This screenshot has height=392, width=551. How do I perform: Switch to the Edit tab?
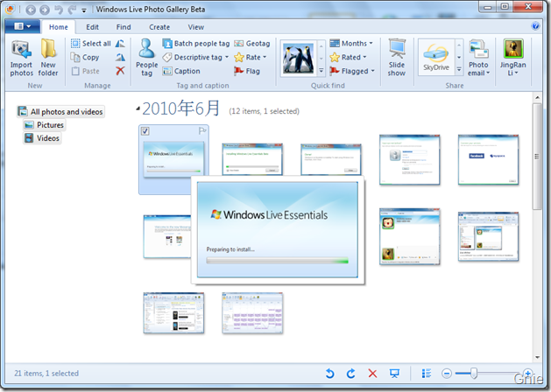(x=93, y=27)
